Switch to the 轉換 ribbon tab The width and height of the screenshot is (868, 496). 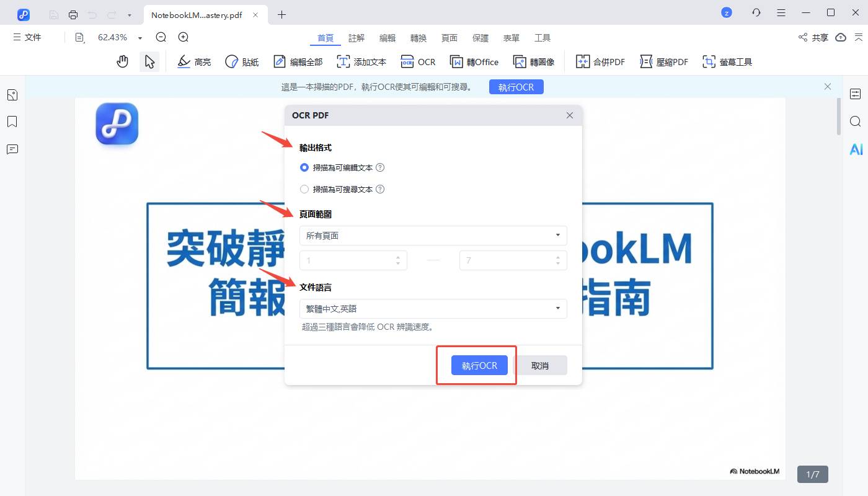coord(418,37)
